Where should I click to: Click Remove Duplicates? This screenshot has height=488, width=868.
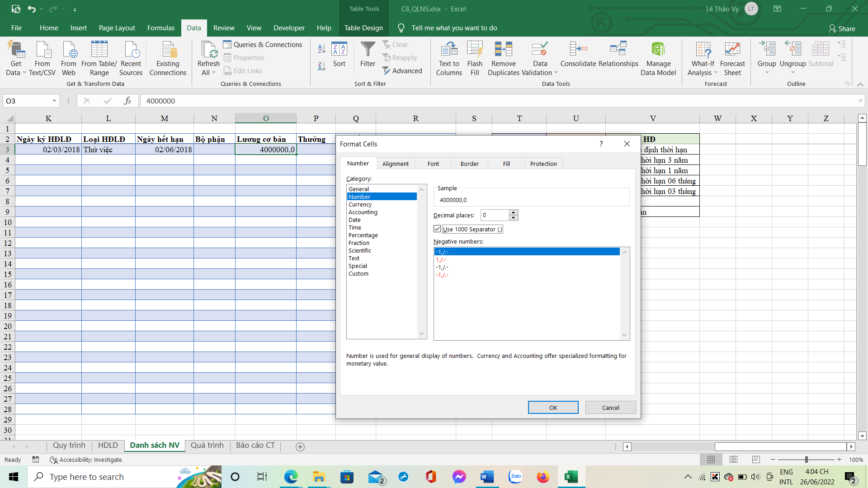coord(504,59)
